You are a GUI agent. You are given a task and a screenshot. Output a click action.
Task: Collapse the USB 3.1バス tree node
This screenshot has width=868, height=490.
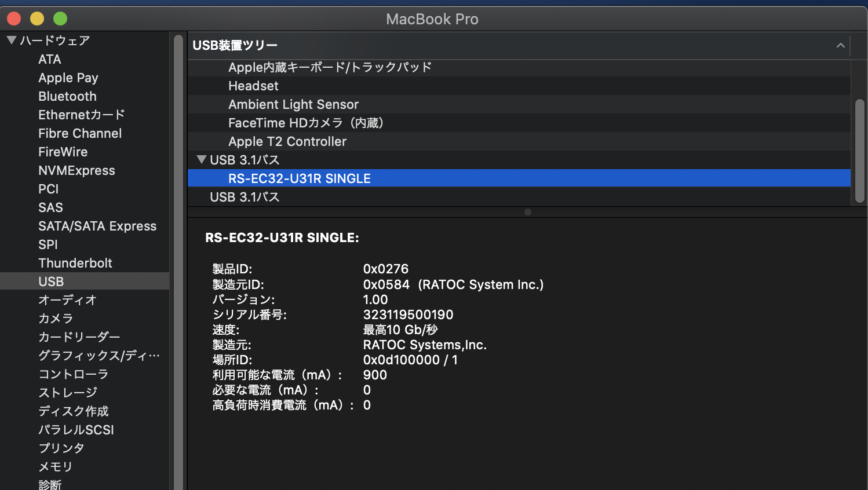click(x=202, y=159)
